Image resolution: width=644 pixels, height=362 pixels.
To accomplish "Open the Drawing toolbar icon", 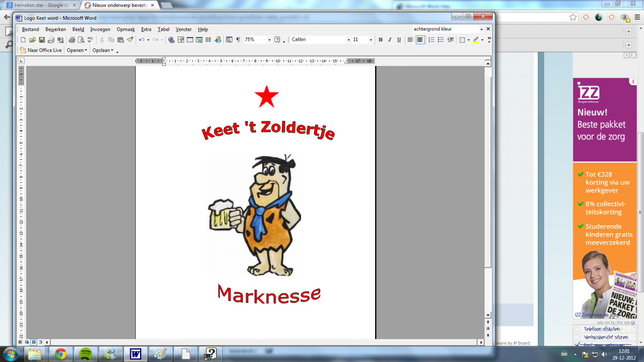I will coord(217,40).
